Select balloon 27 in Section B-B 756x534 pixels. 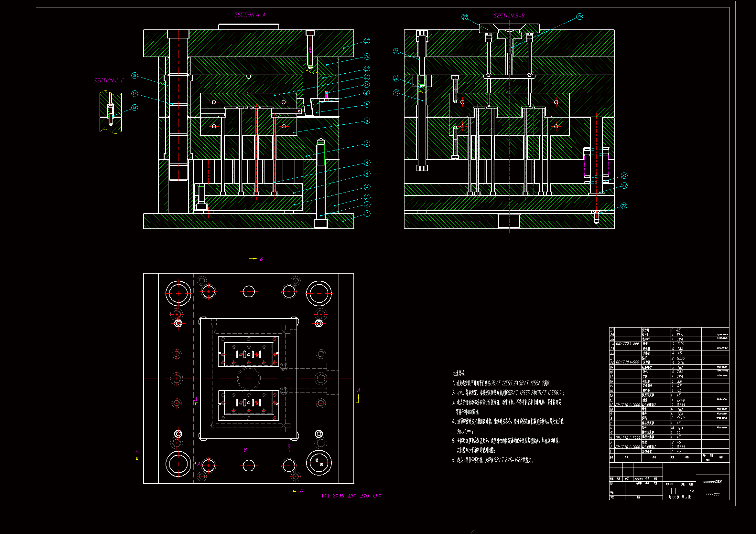pyautogui.click(x=465, y=17)
